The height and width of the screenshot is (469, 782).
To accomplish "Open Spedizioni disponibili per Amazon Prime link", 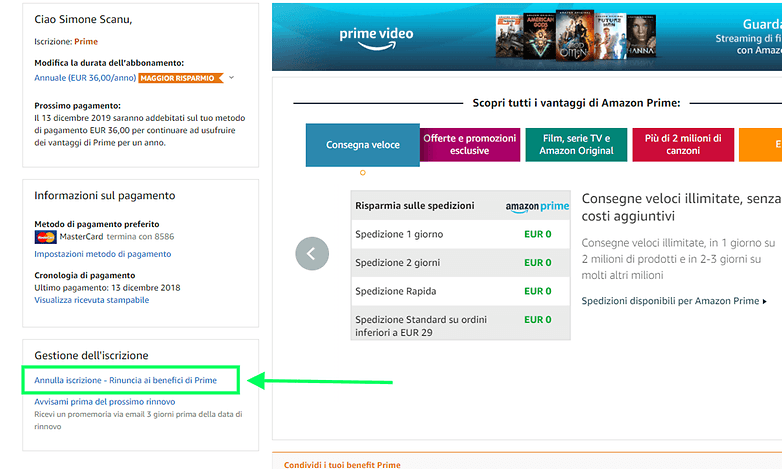I will coord(674,301).
